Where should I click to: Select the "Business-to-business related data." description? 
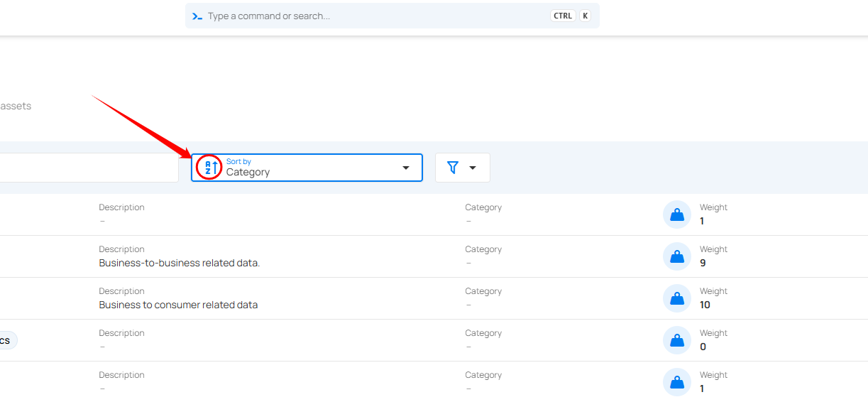[180, 263]
